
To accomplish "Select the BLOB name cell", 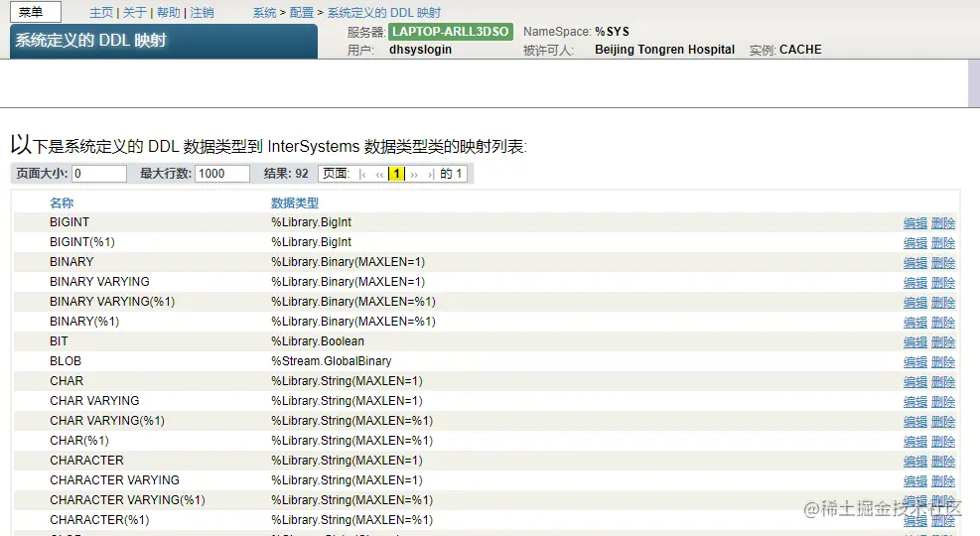I will [66, 361].
